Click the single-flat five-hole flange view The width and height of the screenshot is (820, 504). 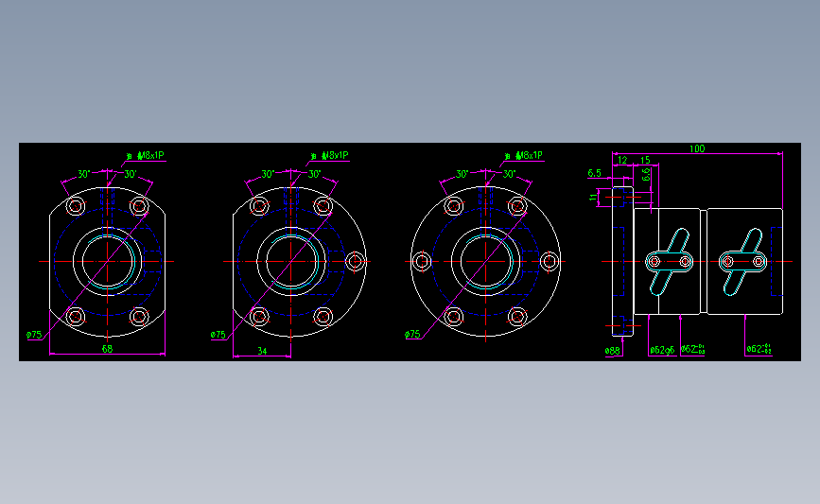(x=300, y=261)
